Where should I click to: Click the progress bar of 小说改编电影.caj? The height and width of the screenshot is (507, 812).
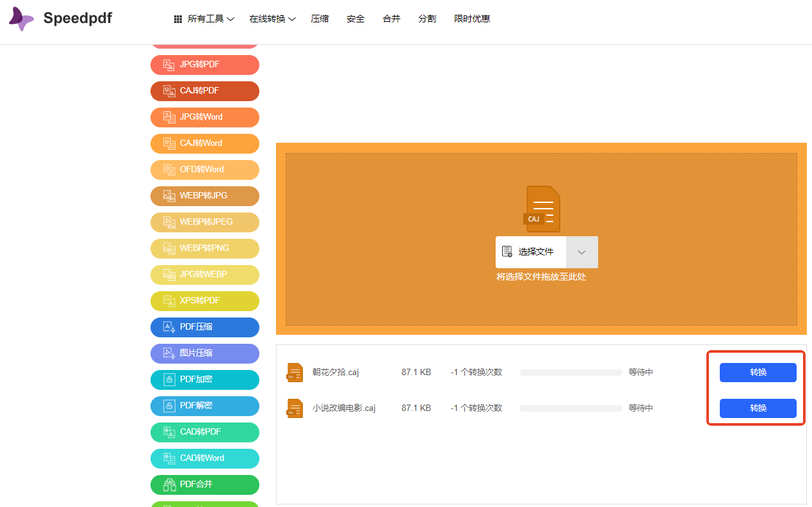(x=570, y=408)
